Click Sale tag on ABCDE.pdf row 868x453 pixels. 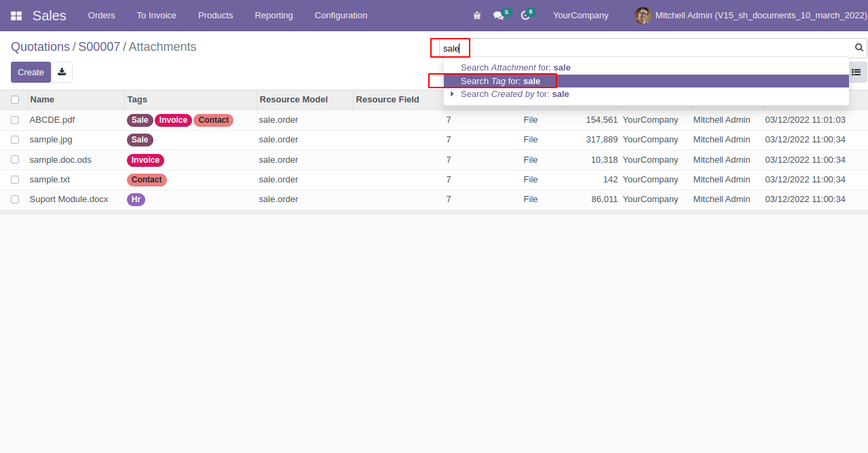[140, 120]
